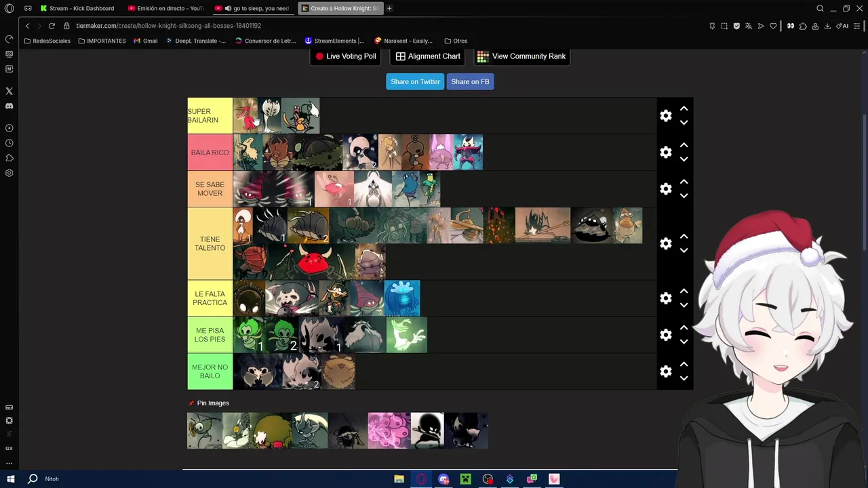
Task: Open the Alignment Chart view
Action: (428, 56)
